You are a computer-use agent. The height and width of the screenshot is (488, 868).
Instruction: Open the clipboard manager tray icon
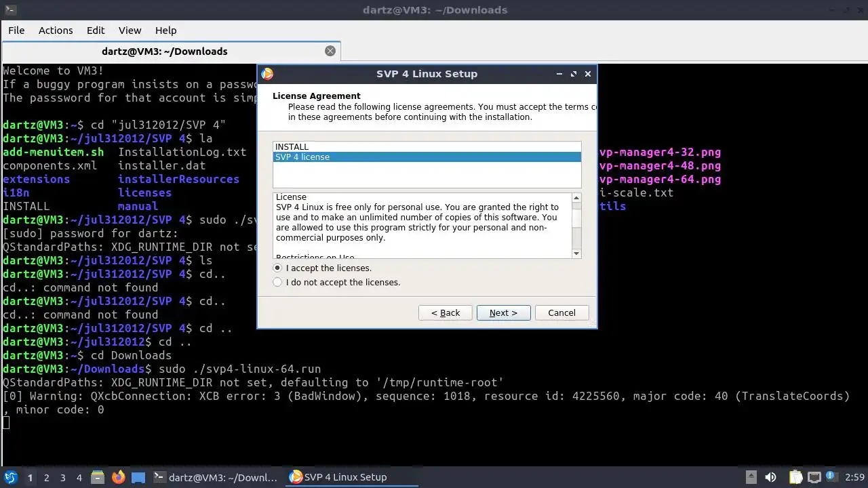(x=795, y=477)
